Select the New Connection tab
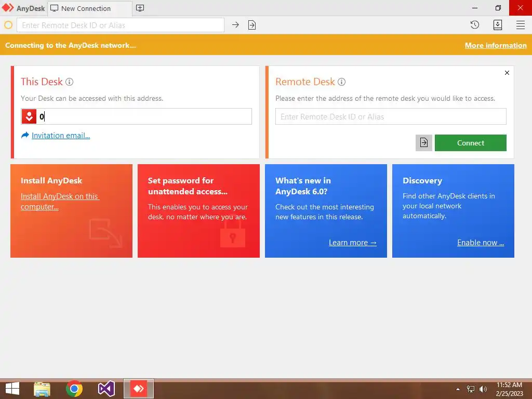Screen dimensions: 532x399 click(89, 8)
